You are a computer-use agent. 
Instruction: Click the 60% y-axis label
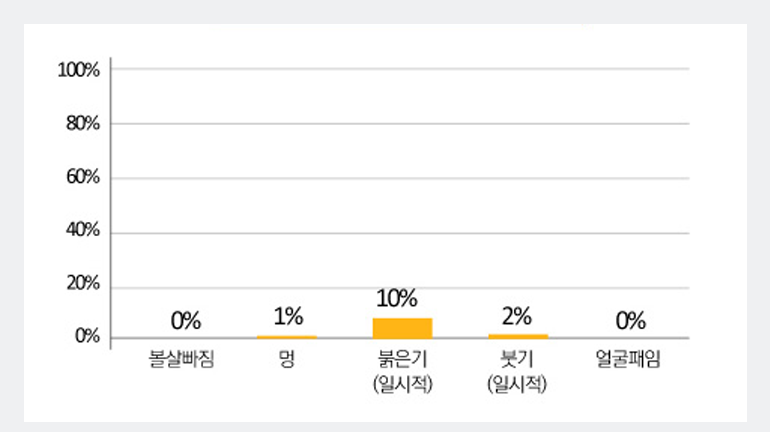point(83,177)
